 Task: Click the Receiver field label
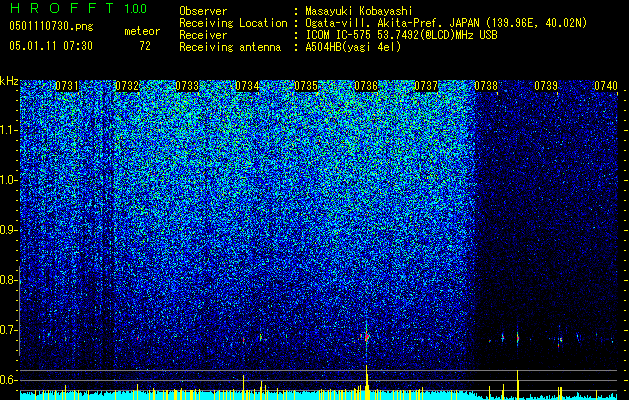point(203,35)
